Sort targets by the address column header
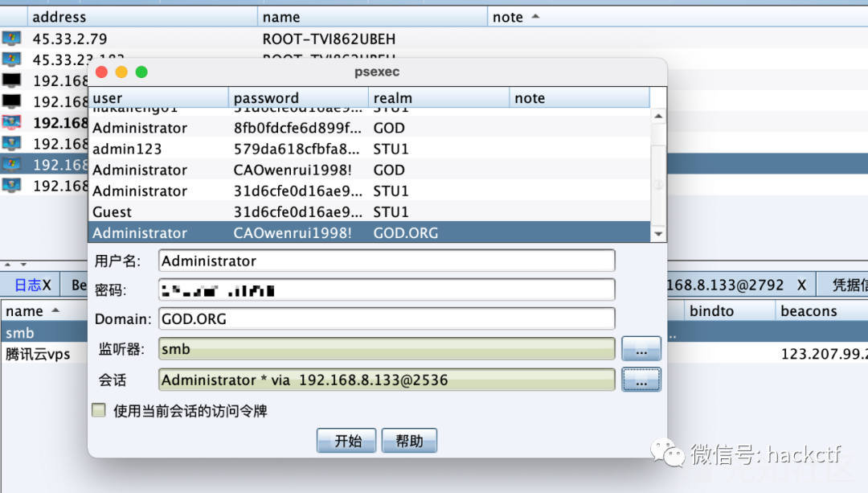 (x=142, y=17)
